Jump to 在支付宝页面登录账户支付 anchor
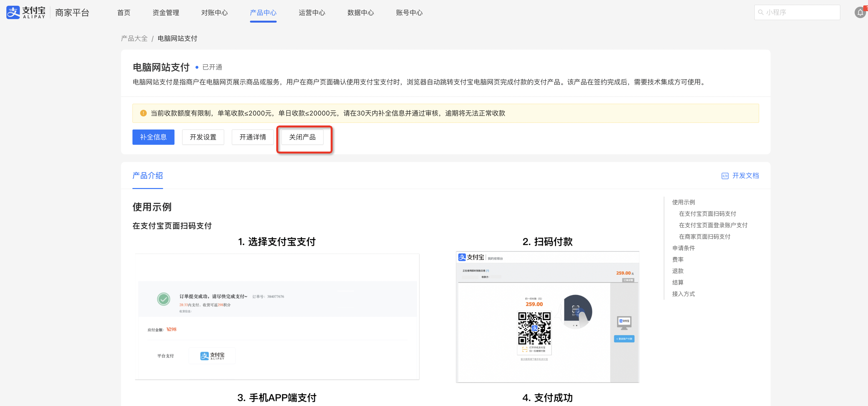Viewport: 868px width, 406px height. point(713,225)
